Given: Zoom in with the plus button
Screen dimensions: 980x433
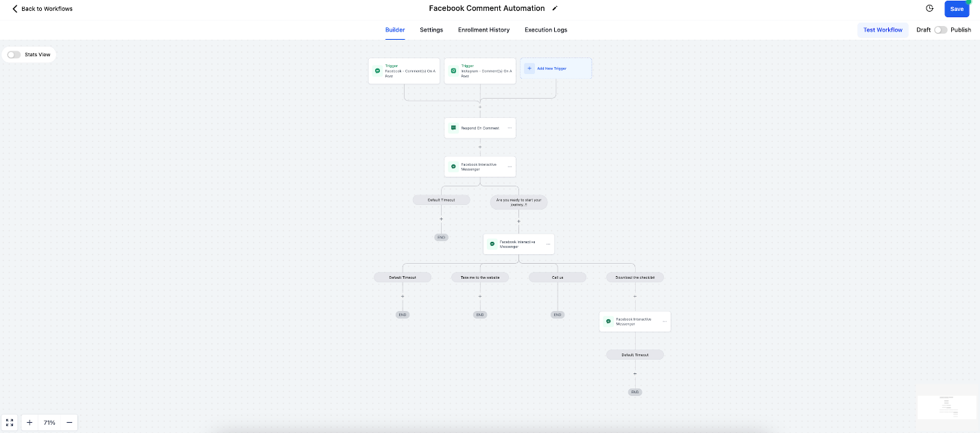Looking at the screenshot, I should [x=29, y=423].
